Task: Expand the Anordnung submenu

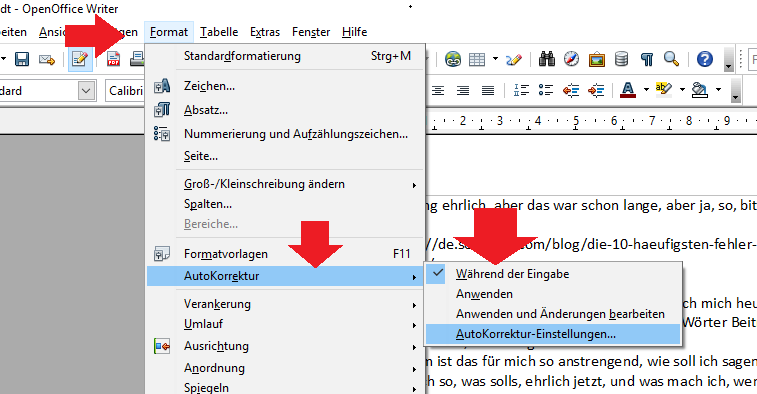Action: 285,368
